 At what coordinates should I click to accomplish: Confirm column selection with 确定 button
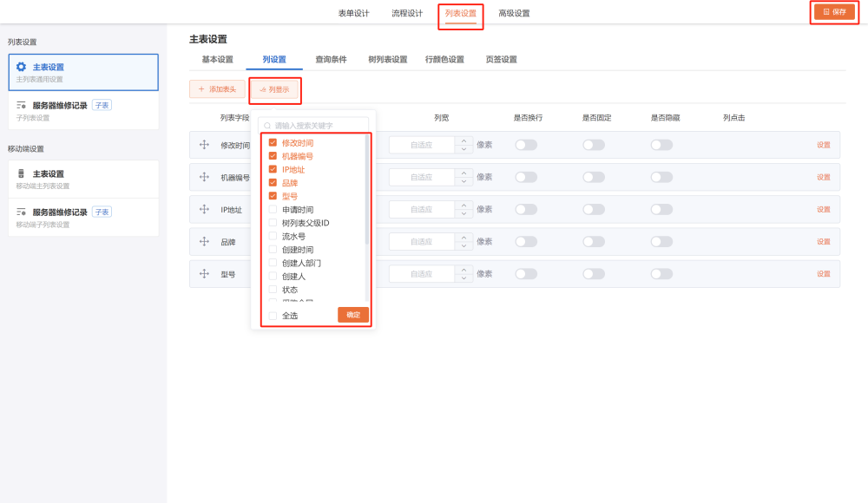point(353,315)
